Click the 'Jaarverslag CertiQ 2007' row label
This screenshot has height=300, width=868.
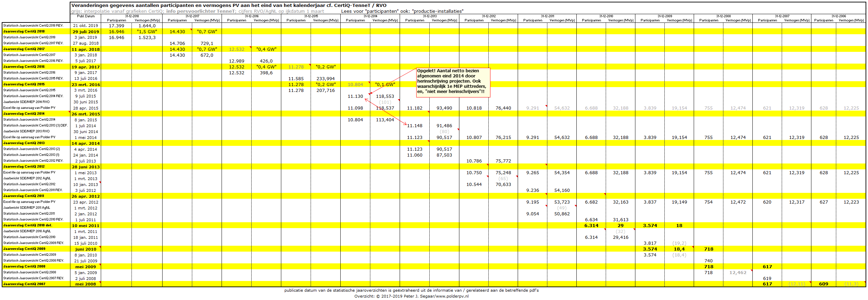point(24,284)
